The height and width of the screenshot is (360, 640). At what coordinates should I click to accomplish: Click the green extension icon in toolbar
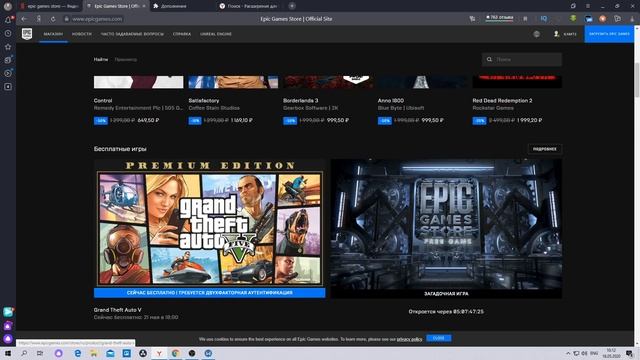pyautogui.click(x=573, y=18)
